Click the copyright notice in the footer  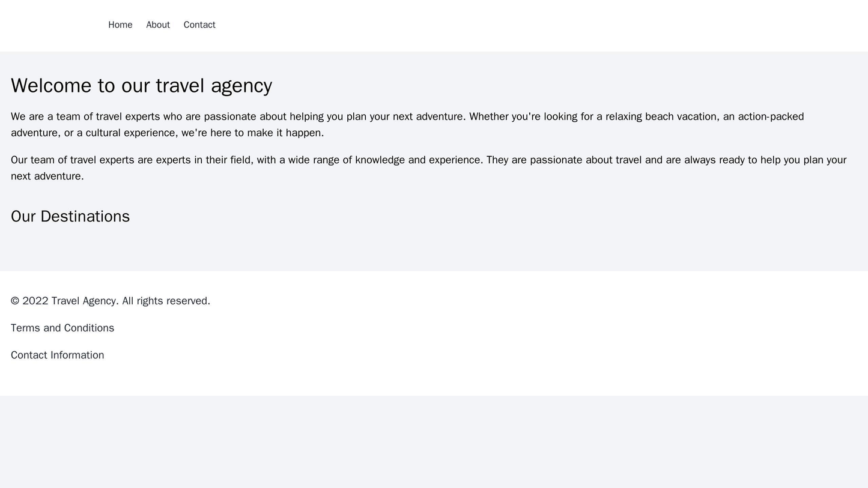[111, 301]
